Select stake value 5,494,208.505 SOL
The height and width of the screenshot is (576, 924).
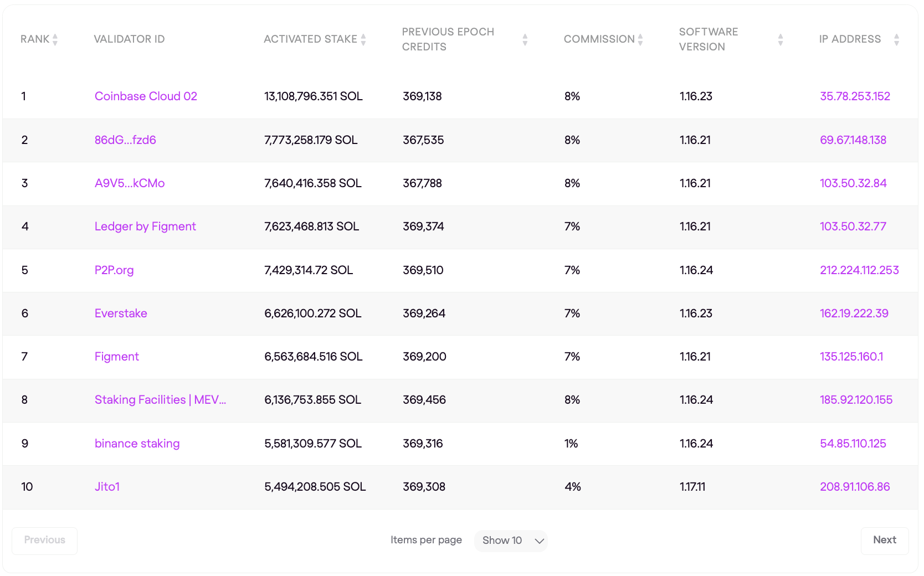[315, 487]
